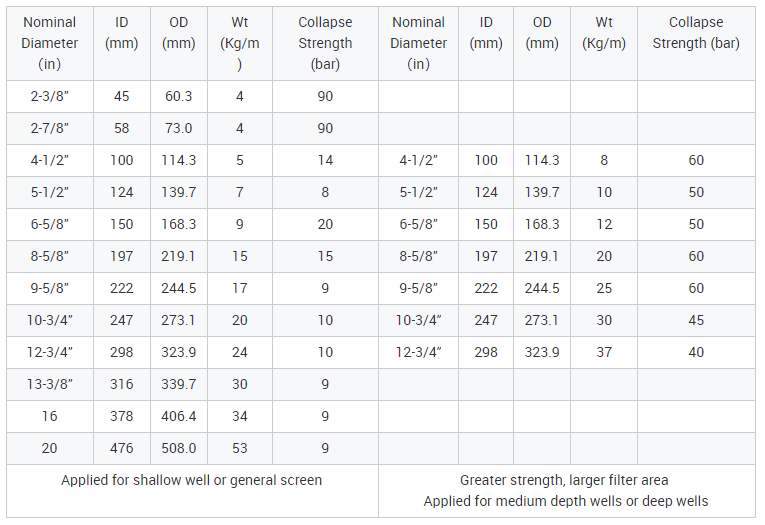Select the 13-3/8" row label
Image resolution: width=765 pixels, height=525 pixels.
coord(50,384)
